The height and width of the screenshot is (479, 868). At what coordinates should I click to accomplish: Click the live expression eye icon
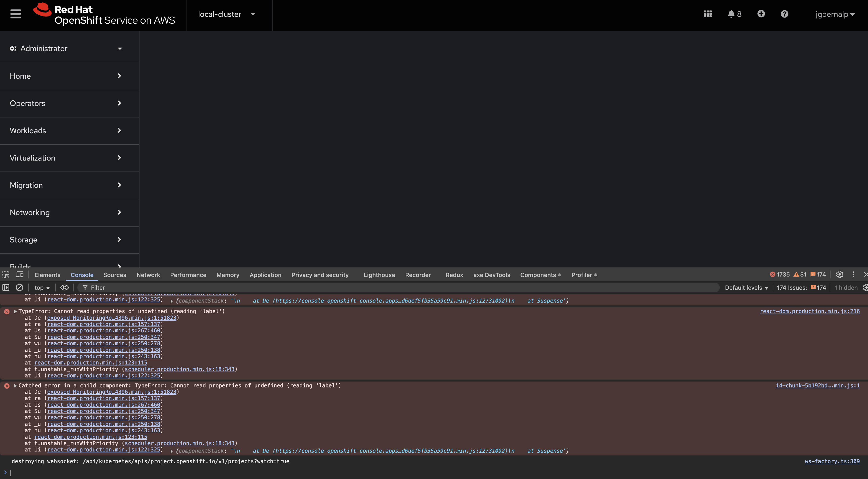tap(64, 287)
